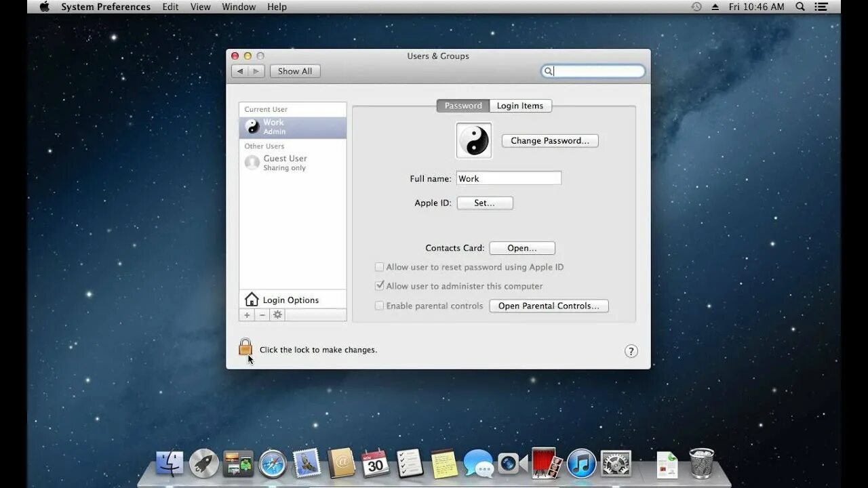The height and width of the screenshot is (488, 868).
Task: Open the View menu
Action: (201, 7)
